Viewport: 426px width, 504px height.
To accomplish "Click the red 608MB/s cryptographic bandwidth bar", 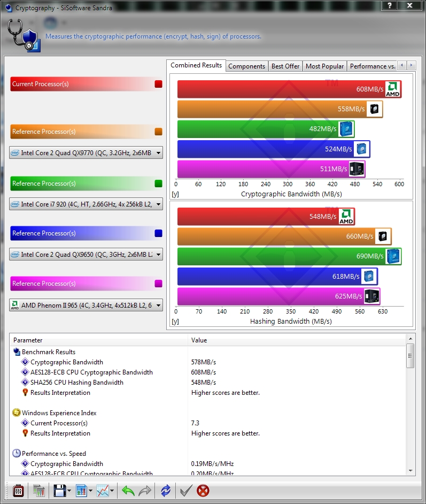I will [x=289, y=89].
